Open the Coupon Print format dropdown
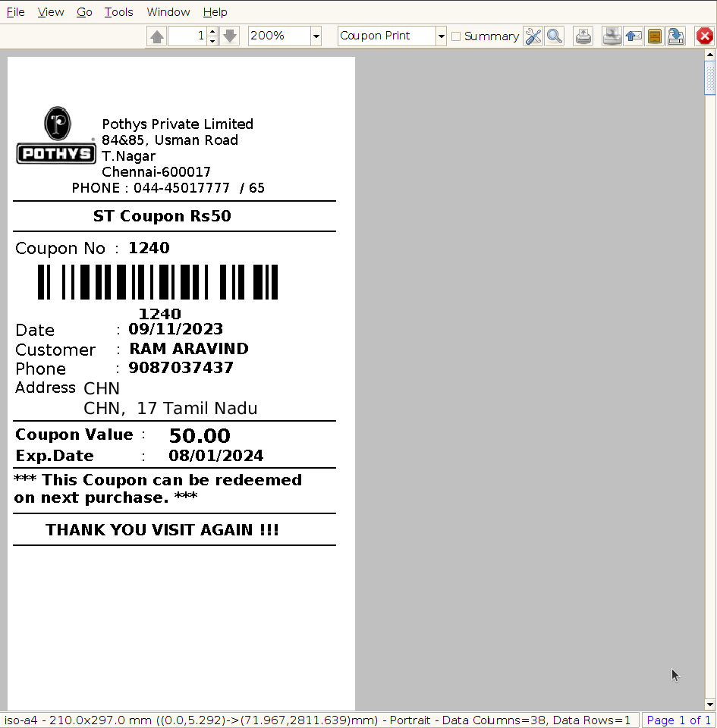The height and width of the screenshot is (728, 717). (441, 36)
